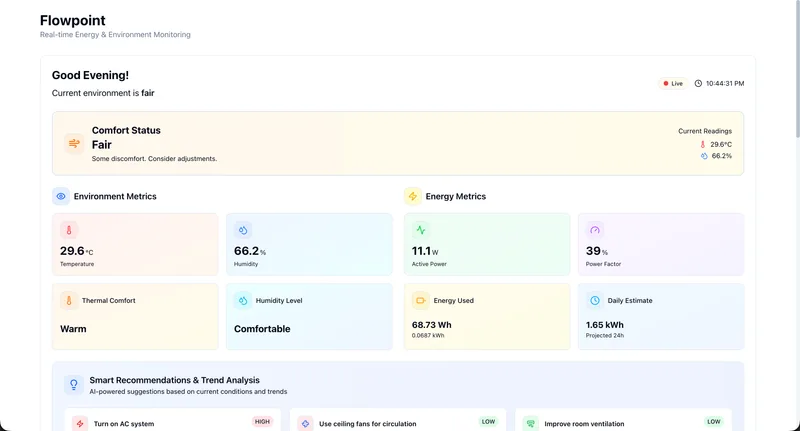
Task: Click the 68.73 Wh energy used value
Action: (432, 325)
